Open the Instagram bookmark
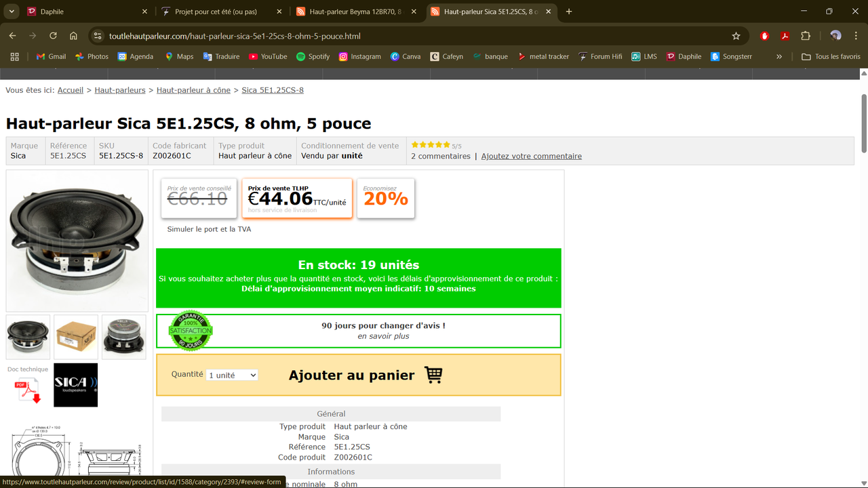Screen dimensions: 868x488 click(x=360, y=56)
